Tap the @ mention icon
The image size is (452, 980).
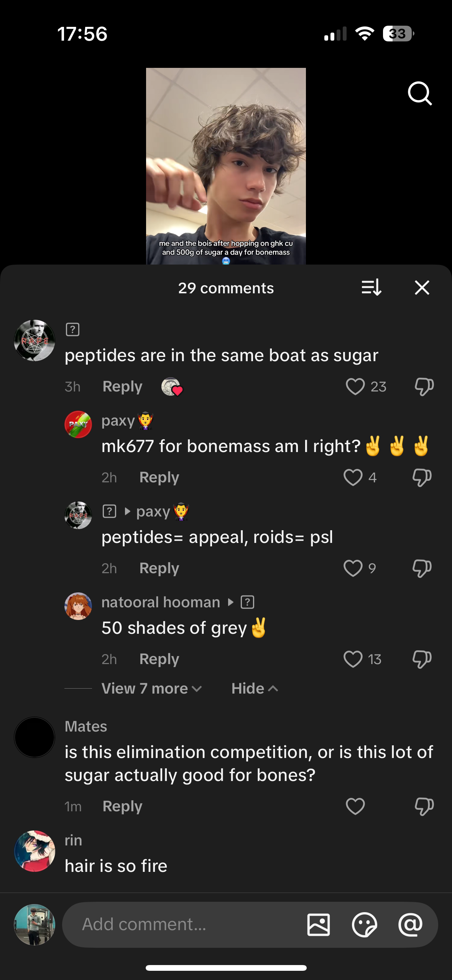click(410, 924)
